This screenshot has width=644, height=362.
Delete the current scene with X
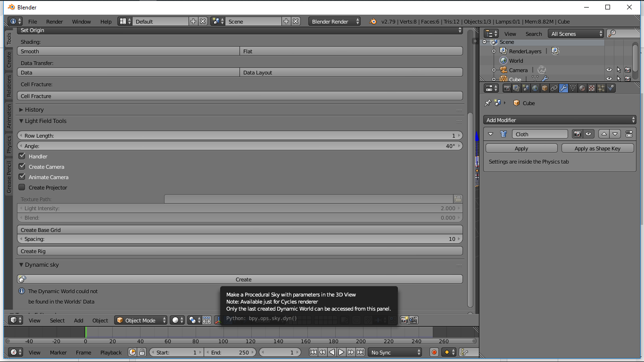296,21
